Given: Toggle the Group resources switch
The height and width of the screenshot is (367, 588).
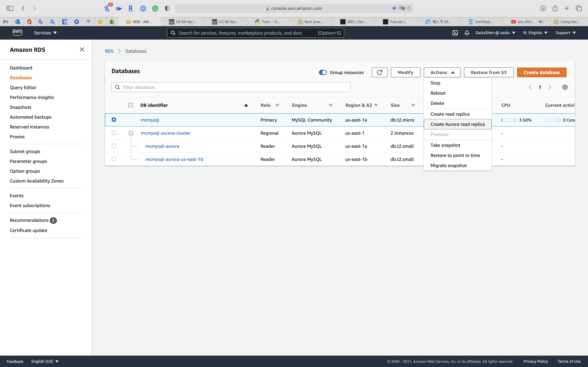Looking at the screenshot, I should point(323,72).
